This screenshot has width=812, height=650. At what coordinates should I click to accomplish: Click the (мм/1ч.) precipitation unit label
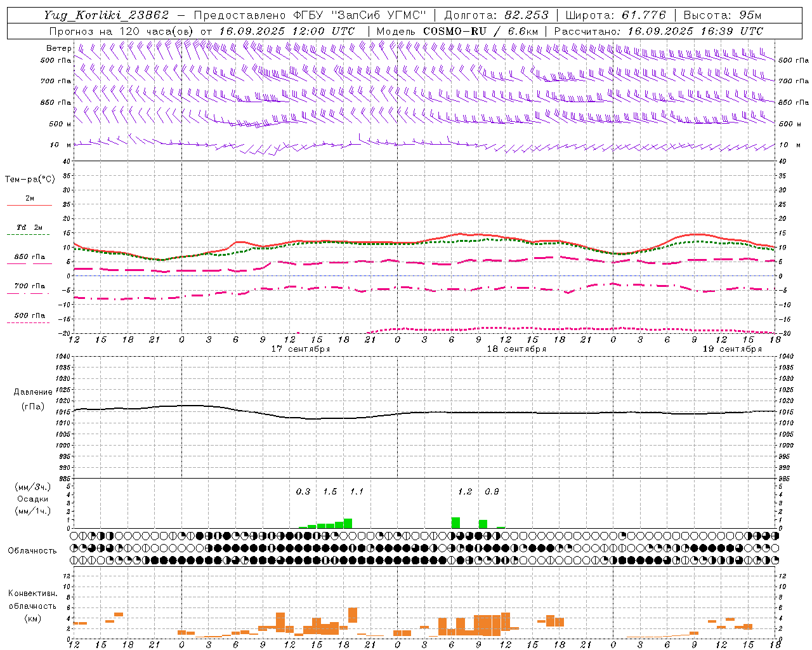click(34, 511)
